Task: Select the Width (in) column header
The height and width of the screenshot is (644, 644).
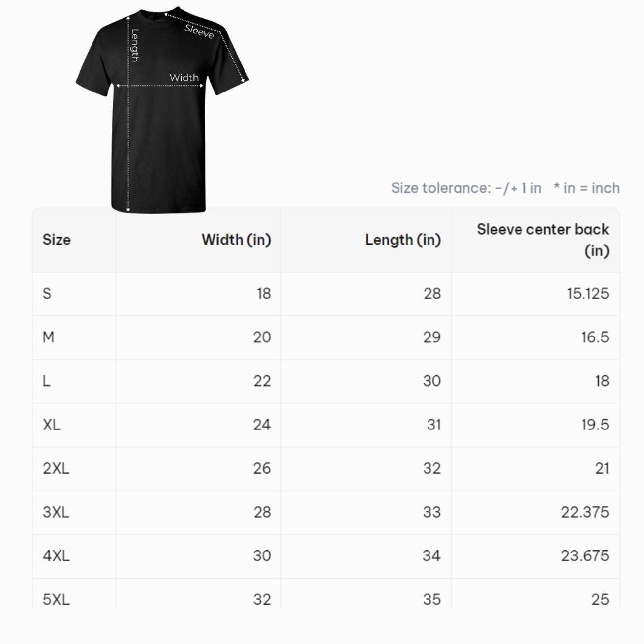Action: (x=236, y=240)
